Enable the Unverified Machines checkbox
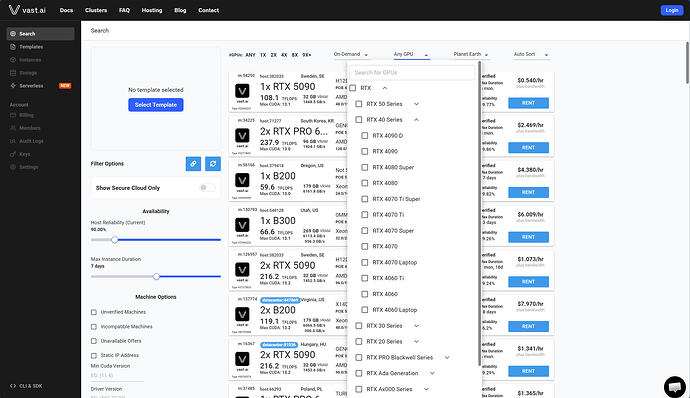This screenshot has width=690, height=398. 94,312
